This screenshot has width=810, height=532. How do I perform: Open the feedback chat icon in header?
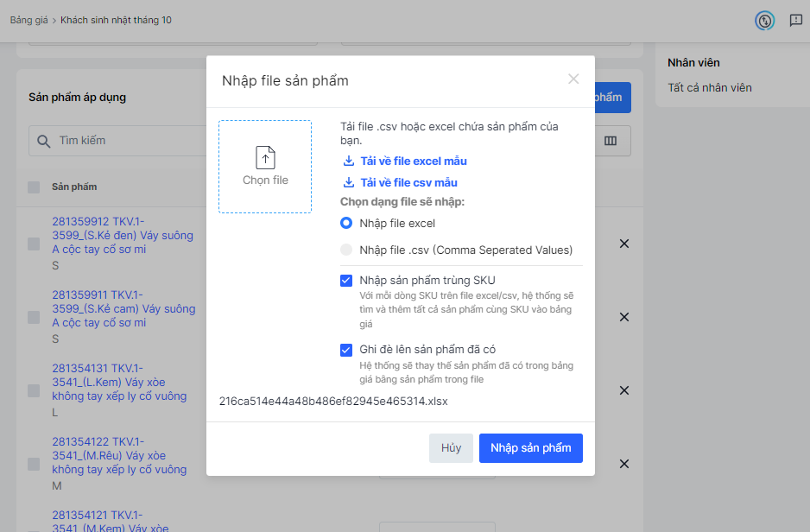796,20
